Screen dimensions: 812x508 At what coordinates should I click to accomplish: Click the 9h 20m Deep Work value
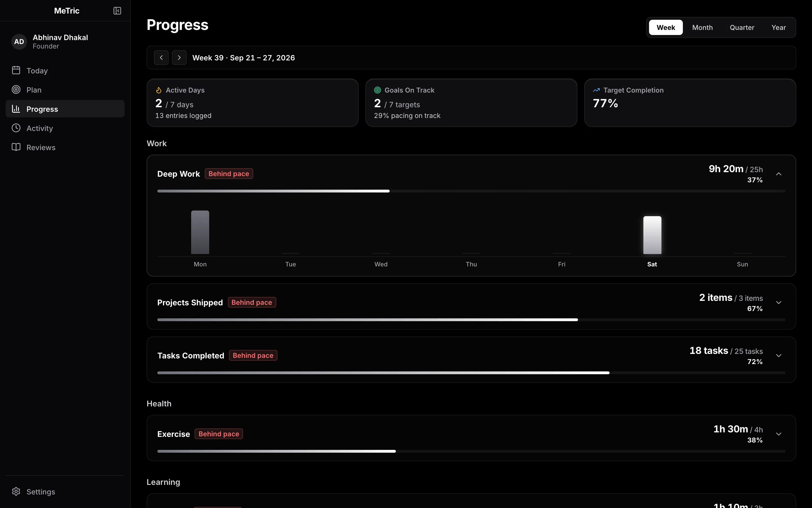[726, 169]
